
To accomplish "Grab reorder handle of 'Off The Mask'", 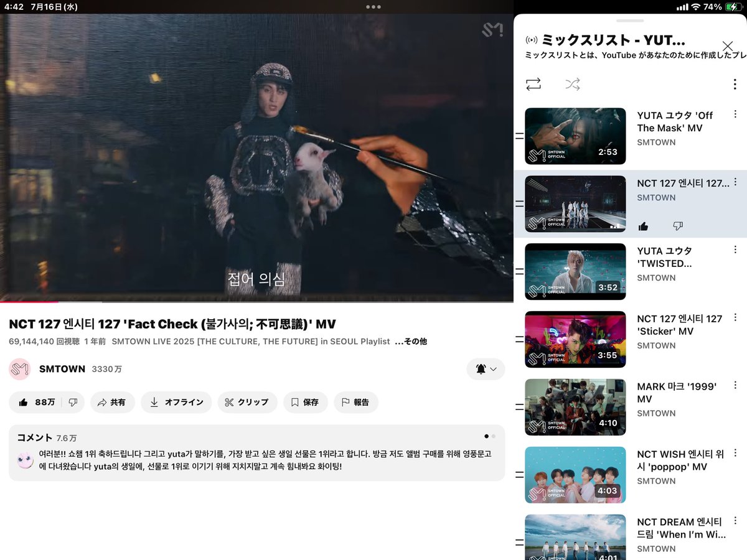I will 519,136.
